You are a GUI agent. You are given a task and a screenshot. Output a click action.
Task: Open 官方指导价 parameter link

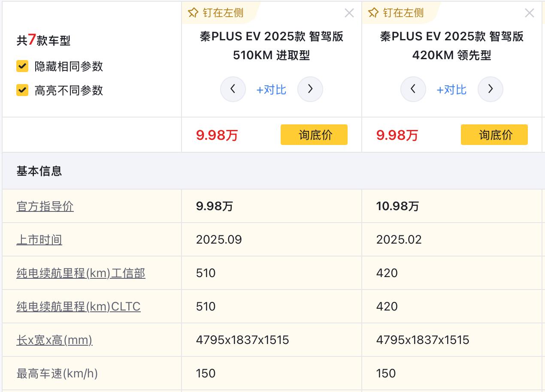(45, 206)
